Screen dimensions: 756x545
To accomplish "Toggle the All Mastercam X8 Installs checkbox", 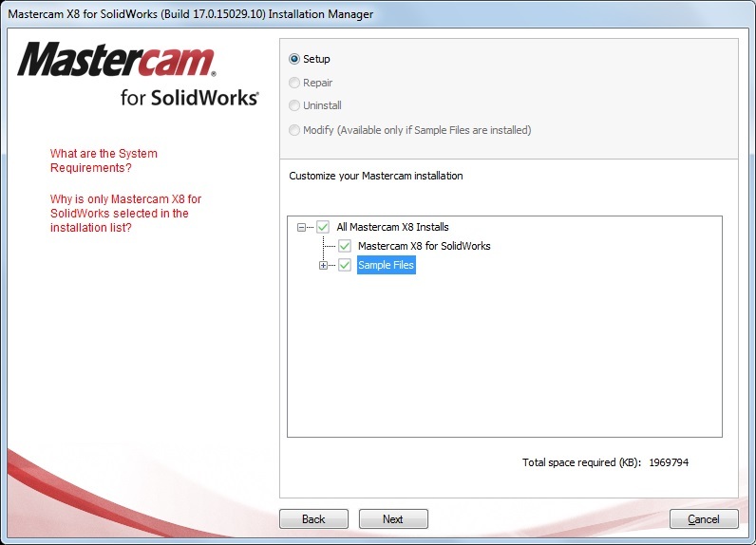I will point(323,227).
